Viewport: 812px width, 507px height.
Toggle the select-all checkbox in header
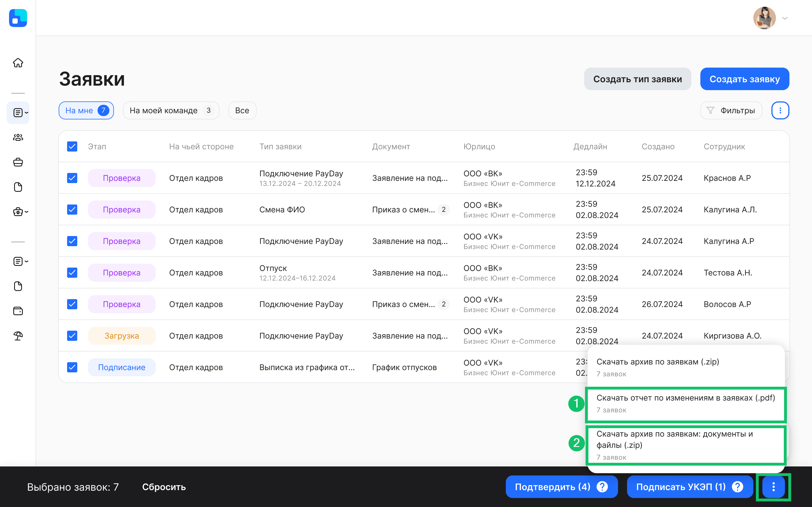coord(72,146)
